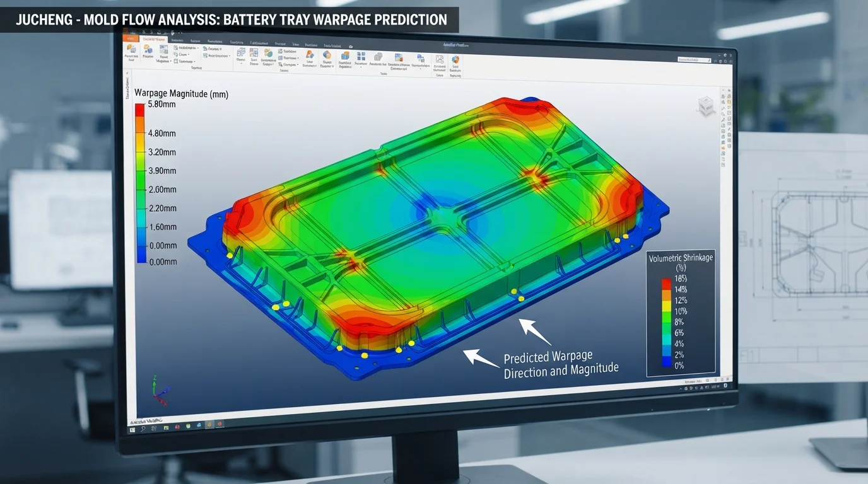Click the gray stacked cubes ribbon icon

378,56
